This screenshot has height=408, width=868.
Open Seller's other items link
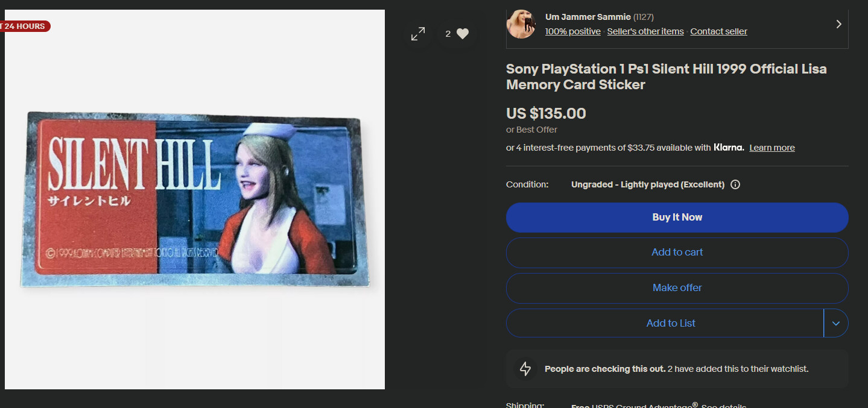coord(645,31)
